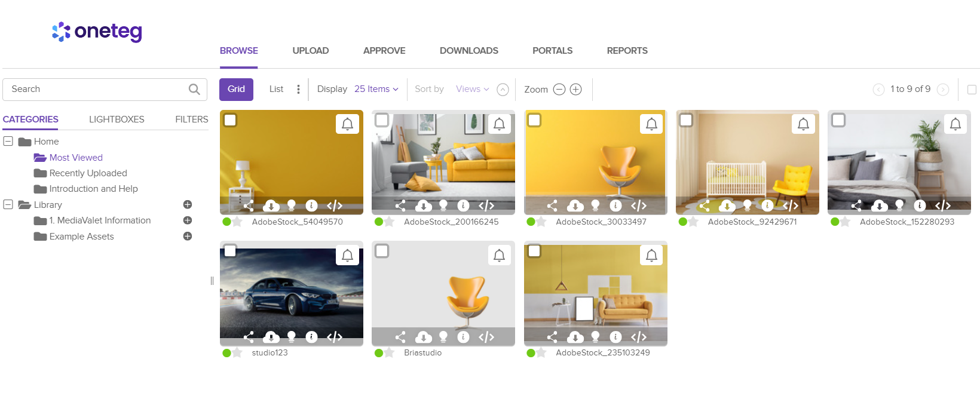The image size is (980, 408).
Task: Open the LIGHTBOXES tab
Action: (117, 119)
